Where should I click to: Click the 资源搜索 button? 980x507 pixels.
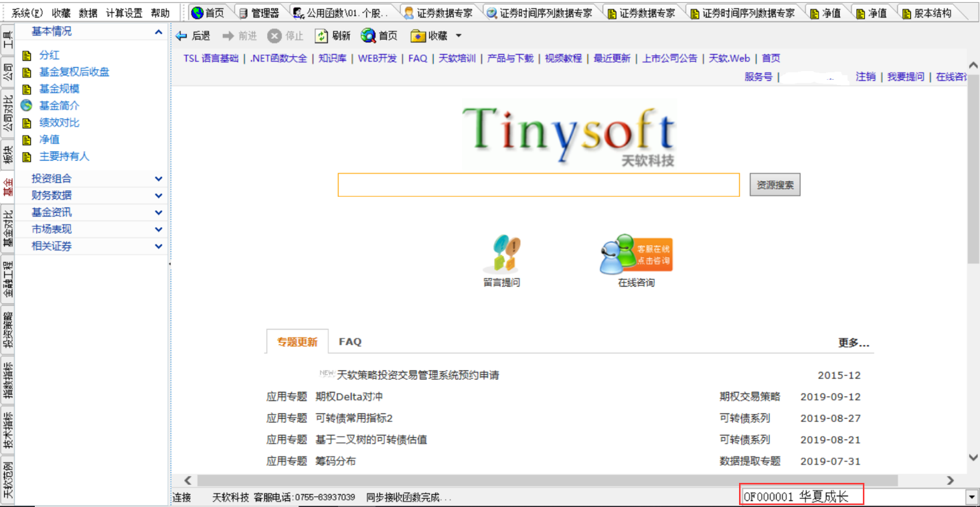[x=775, y=185]
